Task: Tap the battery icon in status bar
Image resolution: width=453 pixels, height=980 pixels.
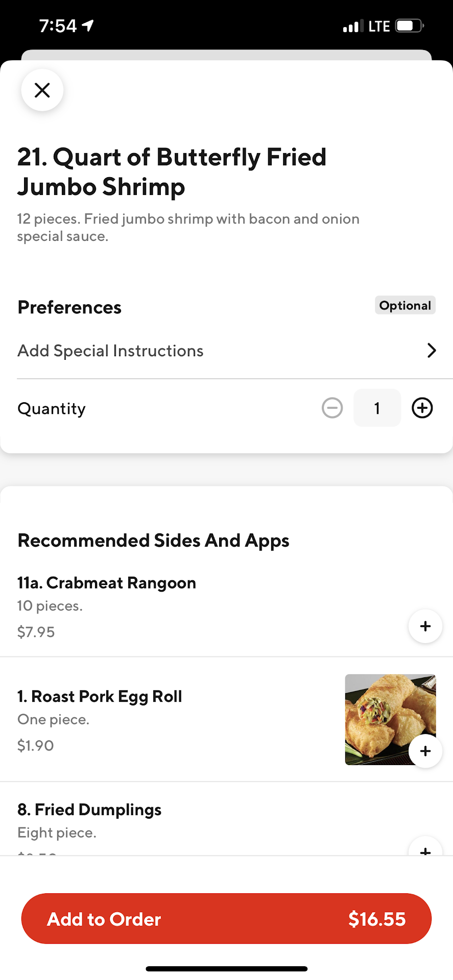Action: point(410,26)
